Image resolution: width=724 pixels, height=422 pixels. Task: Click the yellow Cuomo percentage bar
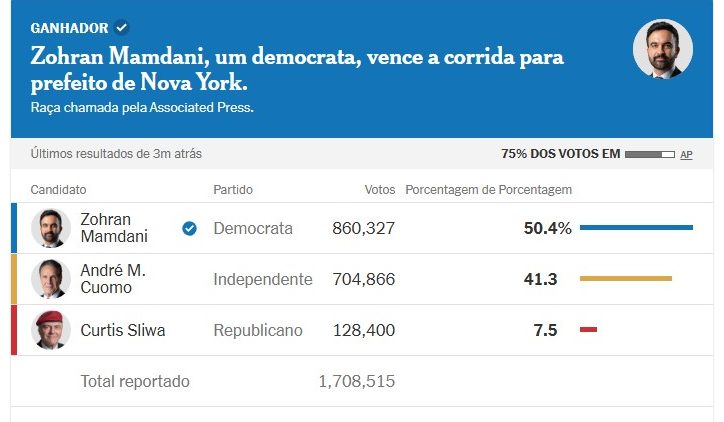(x=625, y=279)
